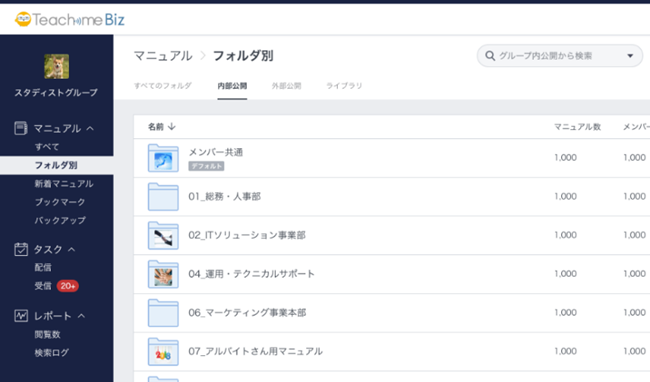The image size is (650, 382).
Task: Open 検索ログ in the sidebar
Action: tap(51, 353)
